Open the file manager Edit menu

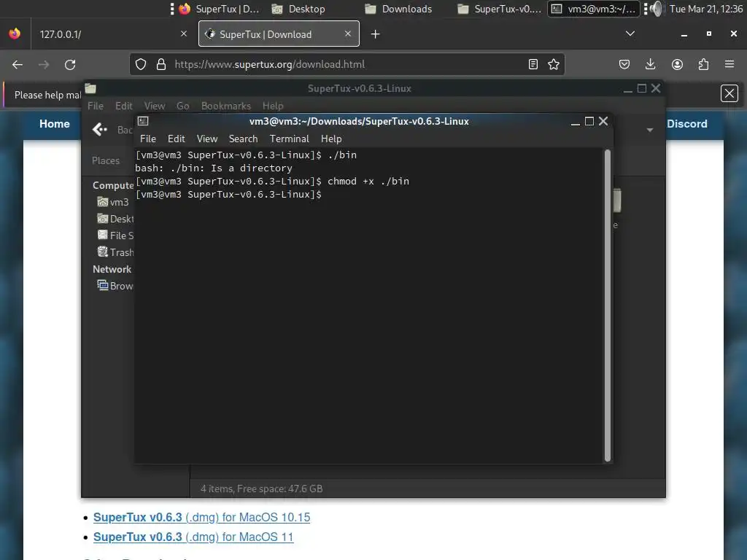123,106
